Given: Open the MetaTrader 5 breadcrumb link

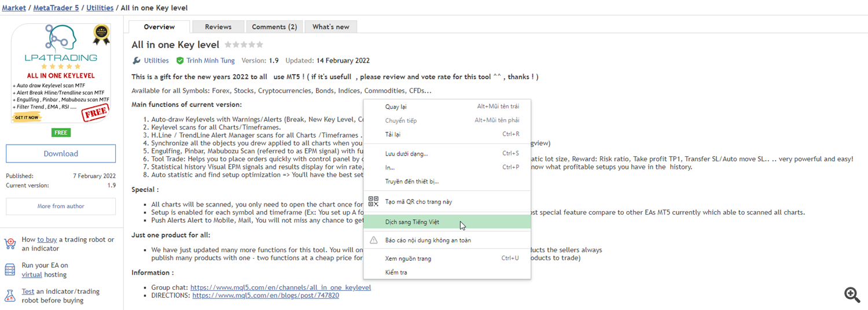Looking at the screenshot, I should [57, 8].
